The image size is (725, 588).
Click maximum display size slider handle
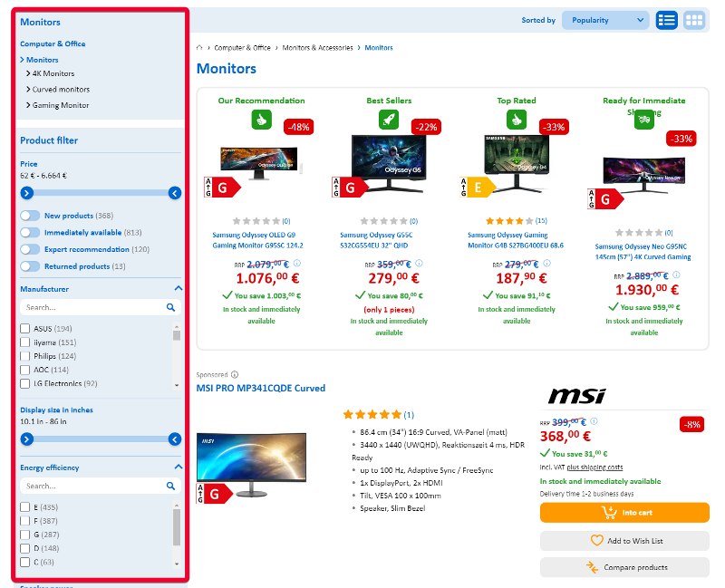[175, 439]
